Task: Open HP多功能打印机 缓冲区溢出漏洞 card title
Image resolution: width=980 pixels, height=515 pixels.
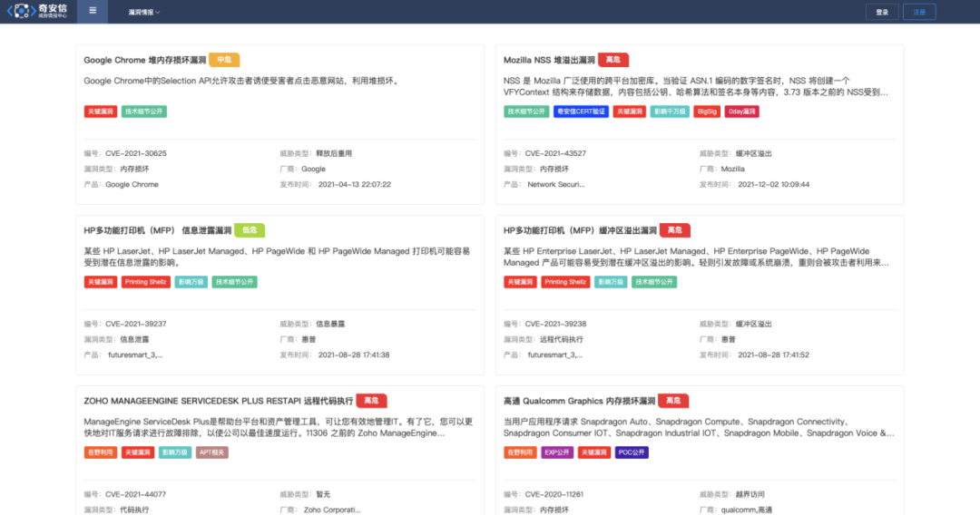Action: tap(580, 230)
